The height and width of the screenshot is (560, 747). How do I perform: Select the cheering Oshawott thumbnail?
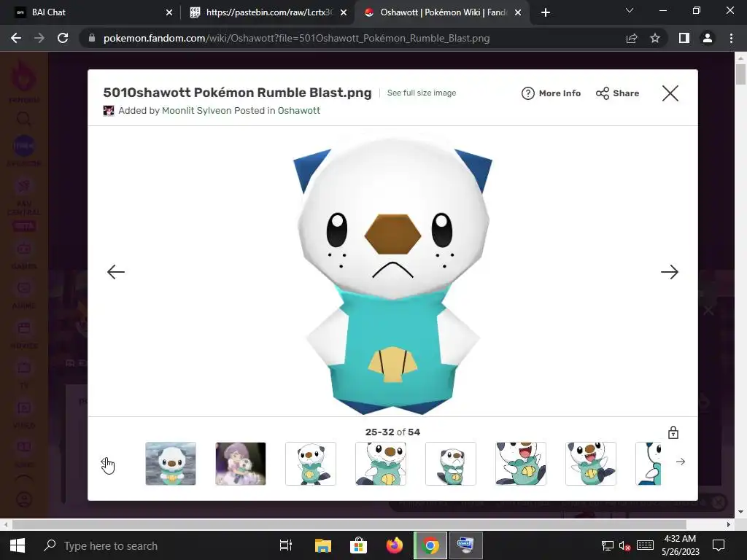tap(591, 463)
